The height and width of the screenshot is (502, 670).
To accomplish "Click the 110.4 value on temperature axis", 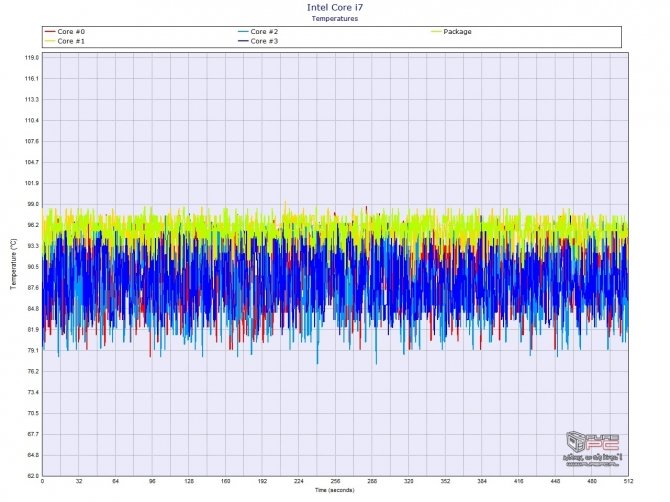I will pyautogui.click(x=32, y=120).
